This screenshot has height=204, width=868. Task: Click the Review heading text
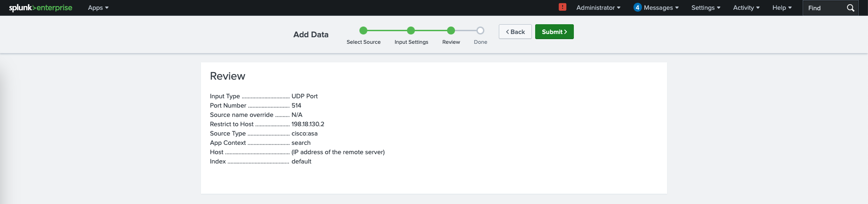(x=227, y=76)
